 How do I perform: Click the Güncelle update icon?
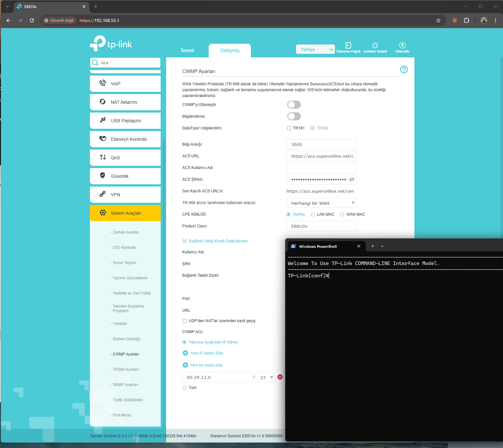coord(402,45)
